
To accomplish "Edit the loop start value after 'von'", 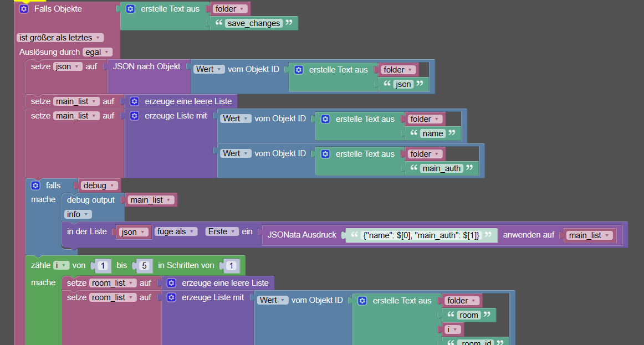I will pos(103,266).
